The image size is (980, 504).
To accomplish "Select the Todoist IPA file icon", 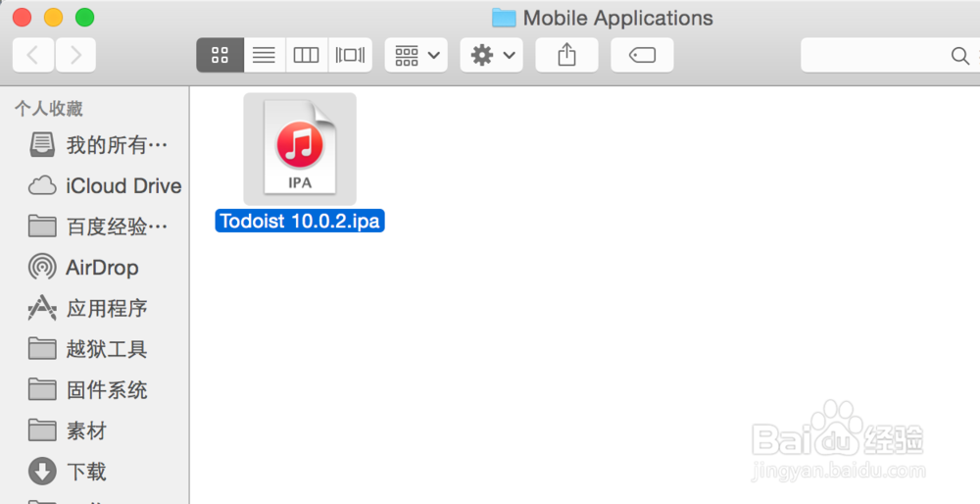I will 300,149.
